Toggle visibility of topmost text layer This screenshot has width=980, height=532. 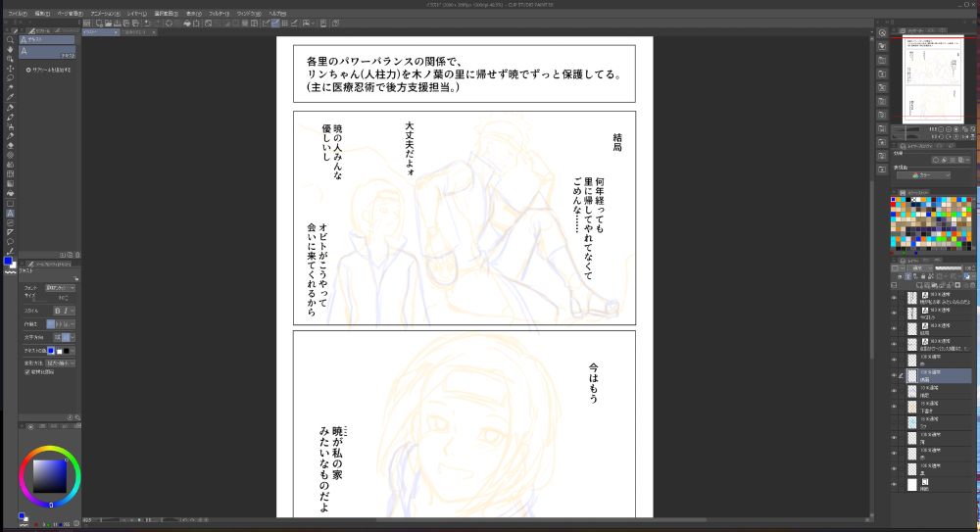(894, 298)
